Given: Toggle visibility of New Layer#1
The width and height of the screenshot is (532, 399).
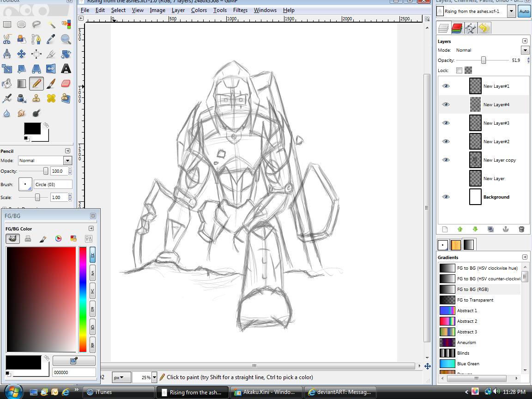Looking at the screenshot, I should 446,86.
